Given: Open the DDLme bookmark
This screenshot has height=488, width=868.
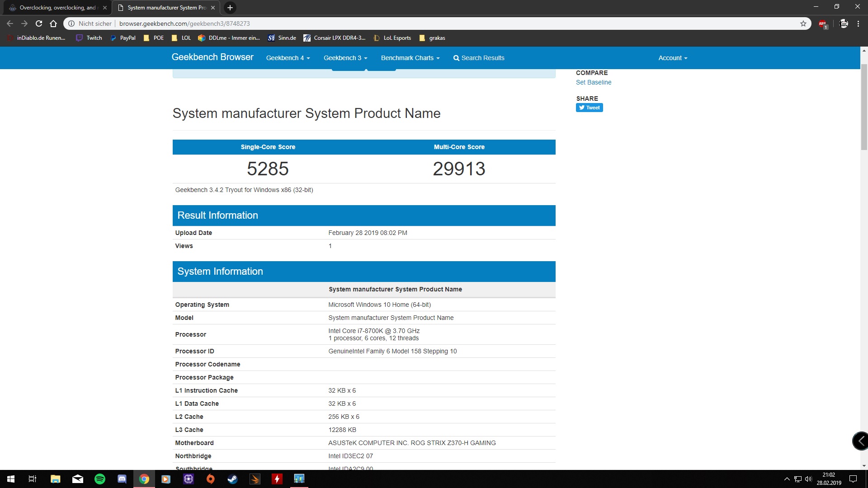Looking at the screenshot, I should point(229,38).
